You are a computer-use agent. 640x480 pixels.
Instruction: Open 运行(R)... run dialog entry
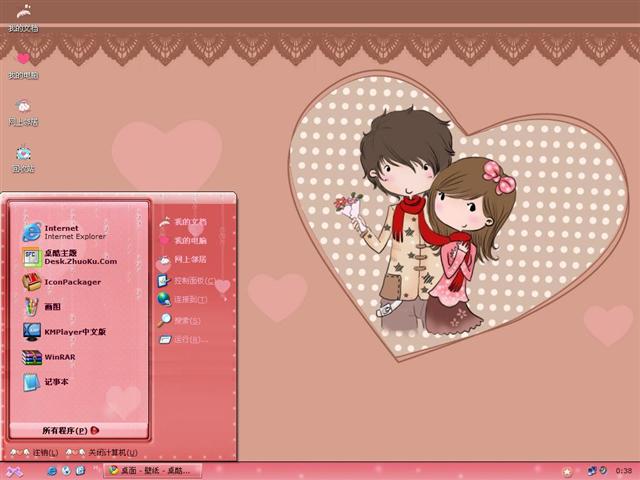point(183,339)
